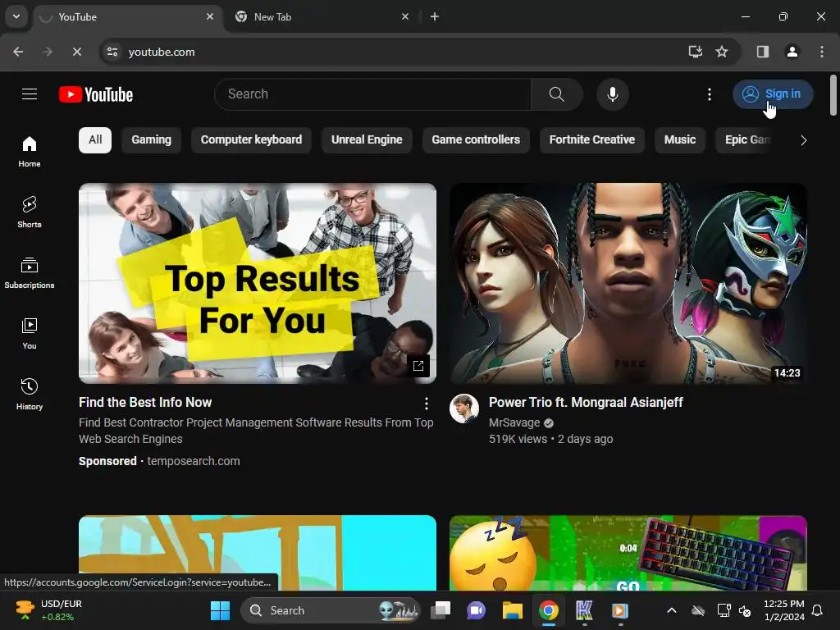Bookmark this page with star icon

click(x=722, y=52)
